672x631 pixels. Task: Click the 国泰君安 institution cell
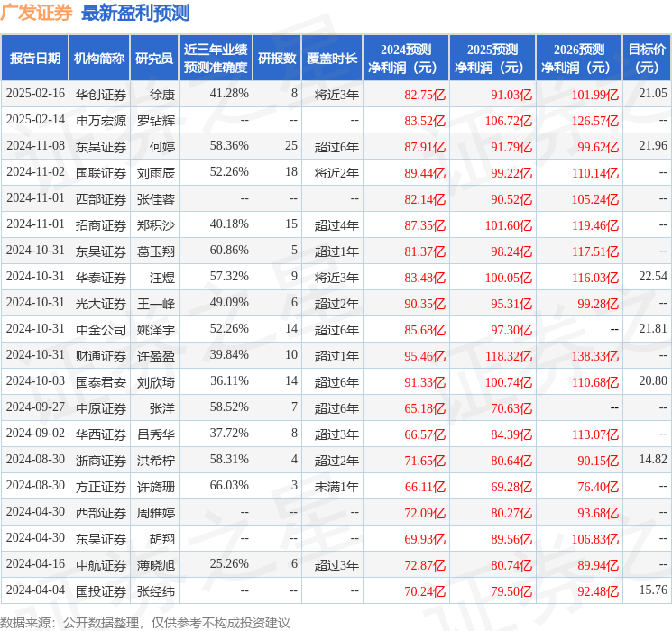[x=101, y=381]
